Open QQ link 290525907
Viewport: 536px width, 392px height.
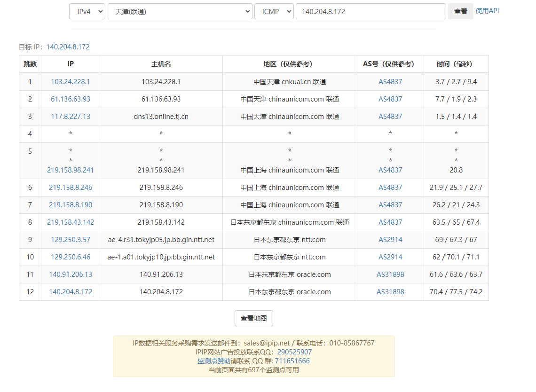coord(294,352)
